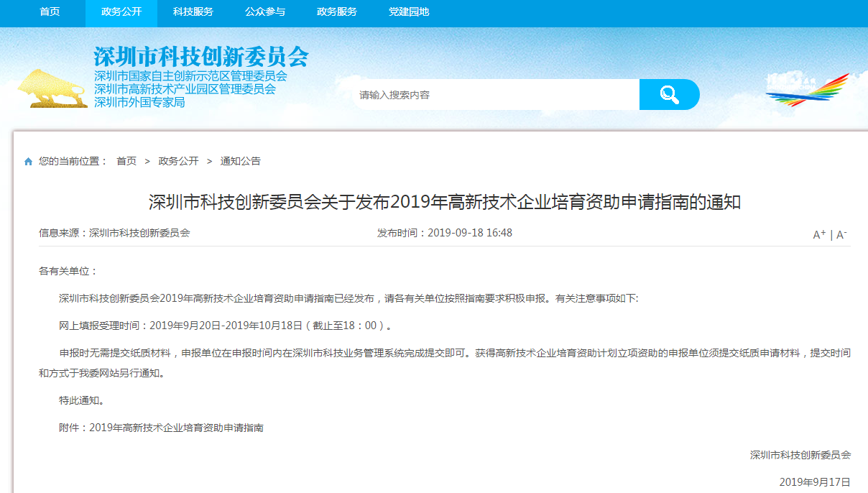Click the 深圳市科技创新委员会 site title
The width and height of the screenshot is (868, 493).
pos(200,56)
